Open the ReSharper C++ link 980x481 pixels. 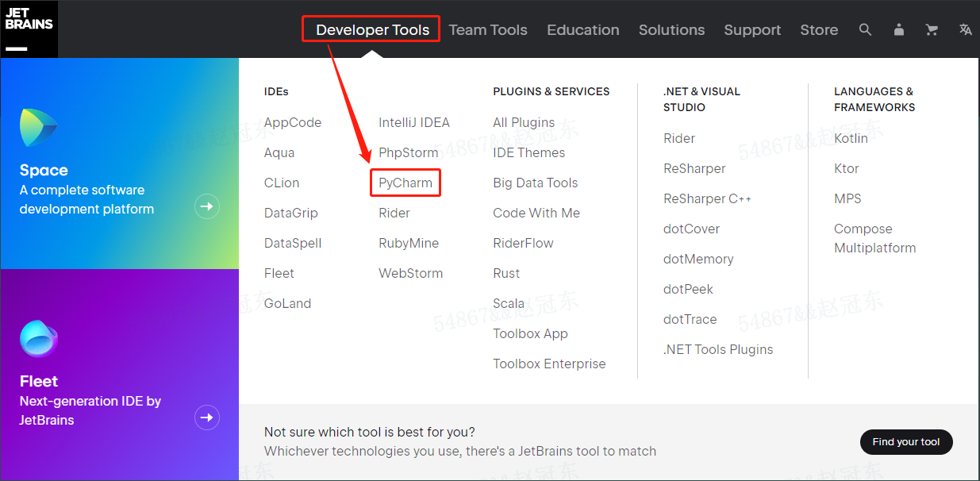[707, 198]
